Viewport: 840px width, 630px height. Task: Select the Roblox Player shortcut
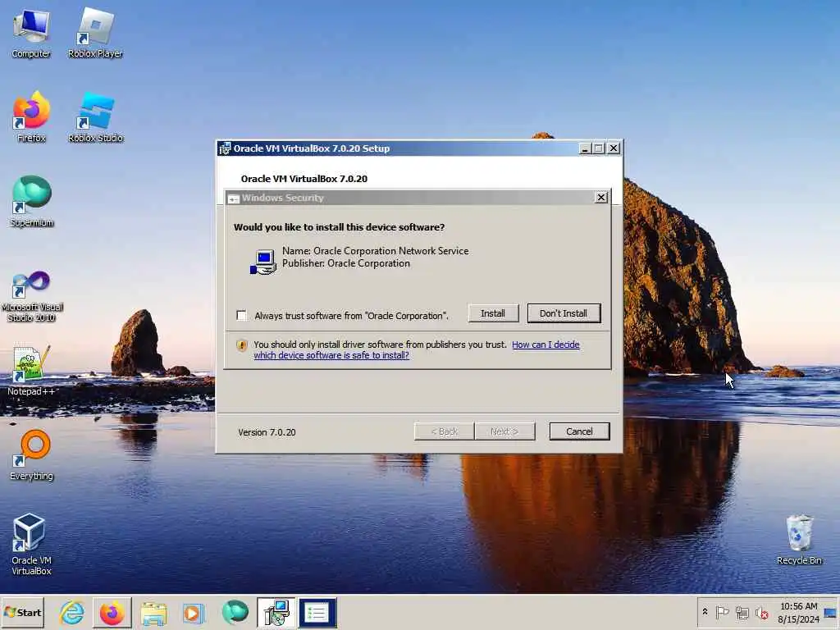[95, 33]
